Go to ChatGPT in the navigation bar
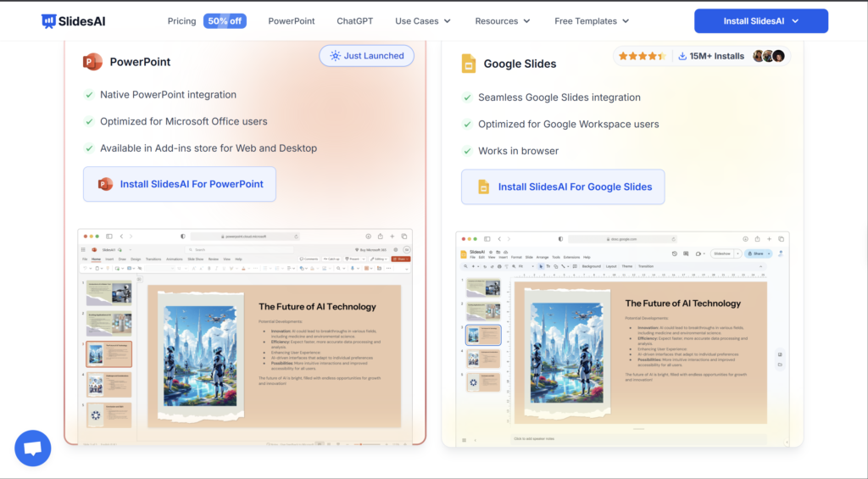868x479 pixels. click(354, 21)
